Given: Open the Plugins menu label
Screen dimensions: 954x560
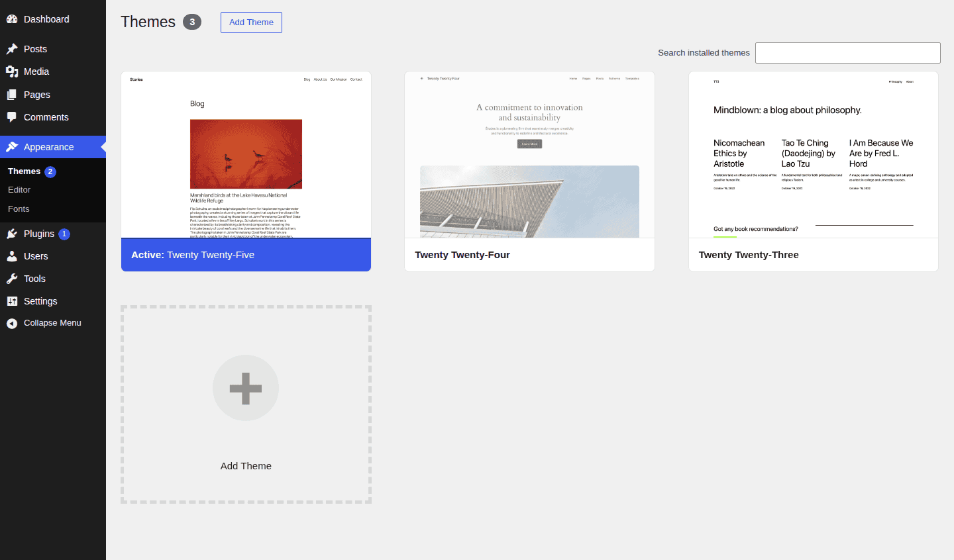Looking at the screenshot, I should [39, 234].
